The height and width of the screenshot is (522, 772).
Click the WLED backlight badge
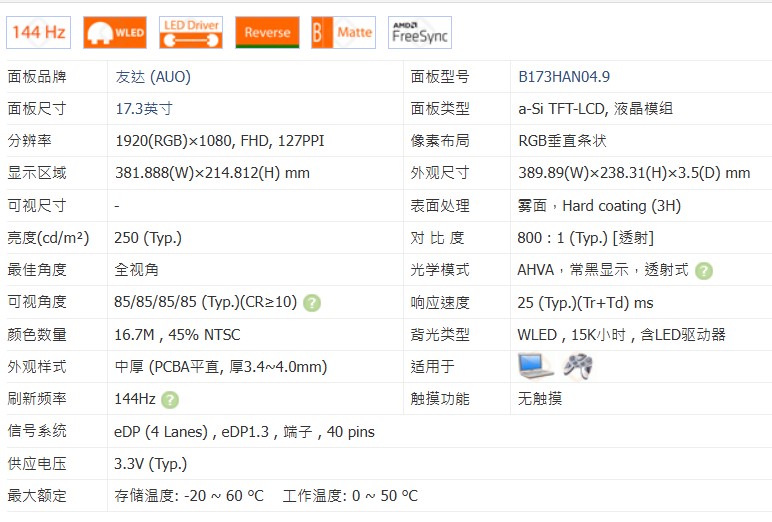(115, 32)
